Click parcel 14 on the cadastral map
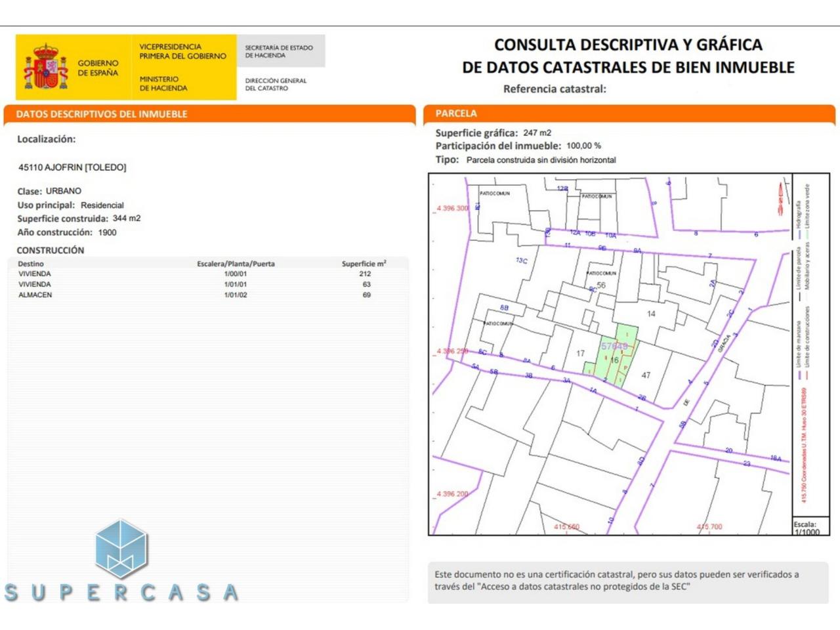 tap(650, 314)
